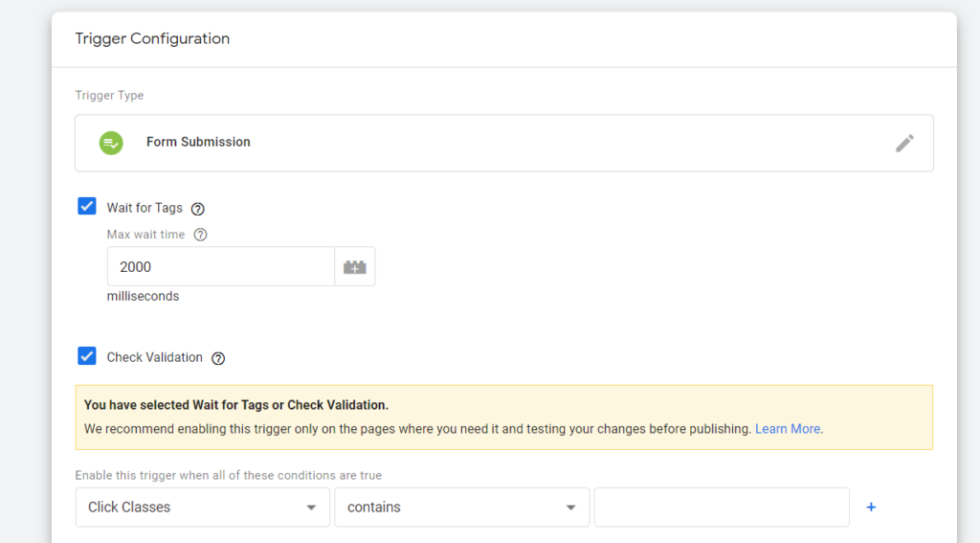Click the Learn More link
The image size is (980, 543).
[788, 429]
